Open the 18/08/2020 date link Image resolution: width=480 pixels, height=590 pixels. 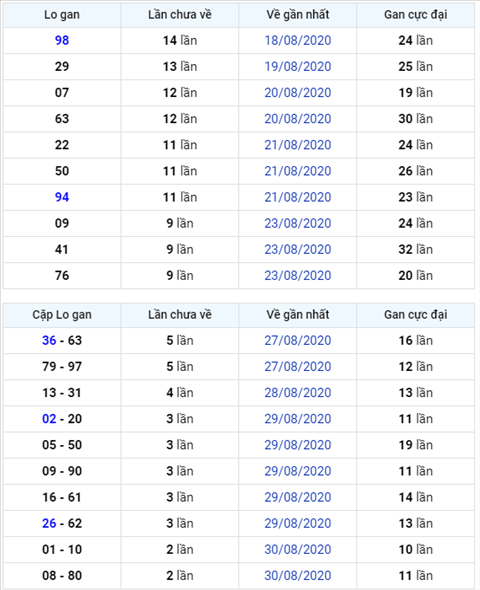click(x=298, y=40)
